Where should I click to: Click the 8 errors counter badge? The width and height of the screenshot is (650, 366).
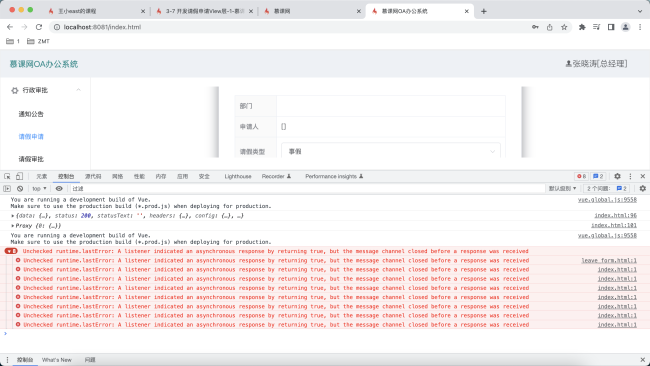pyautogui.click(x=581, y=176)
